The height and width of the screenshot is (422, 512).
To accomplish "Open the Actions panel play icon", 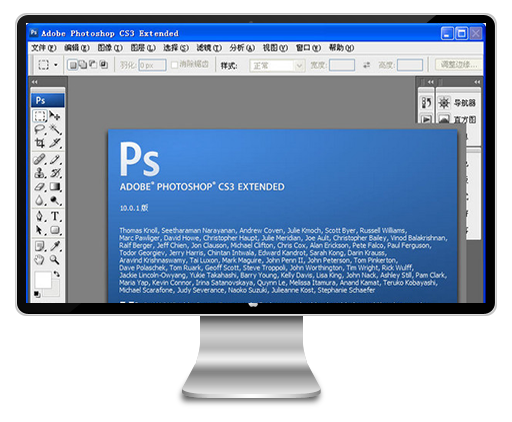I will [x=426, y=119].
